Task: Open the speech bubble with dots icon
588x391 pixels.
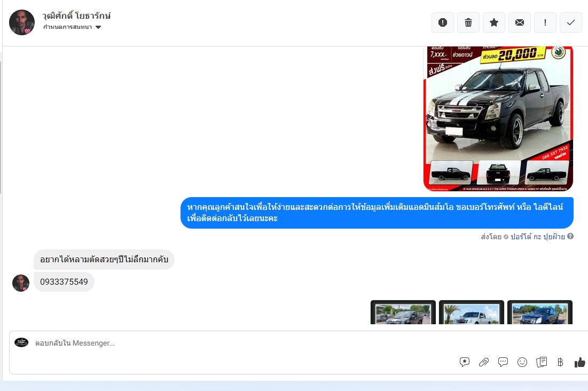Action: (x=503, y=362)
